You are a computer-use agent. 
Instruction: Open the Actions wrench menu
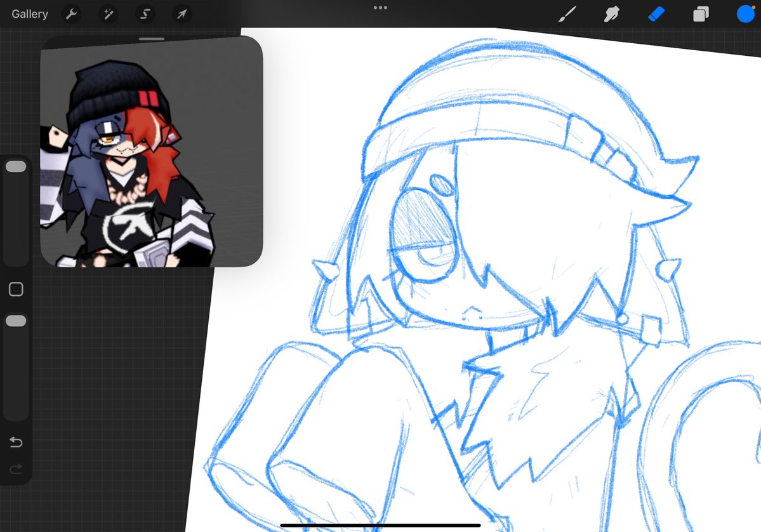tap(71, 14)
